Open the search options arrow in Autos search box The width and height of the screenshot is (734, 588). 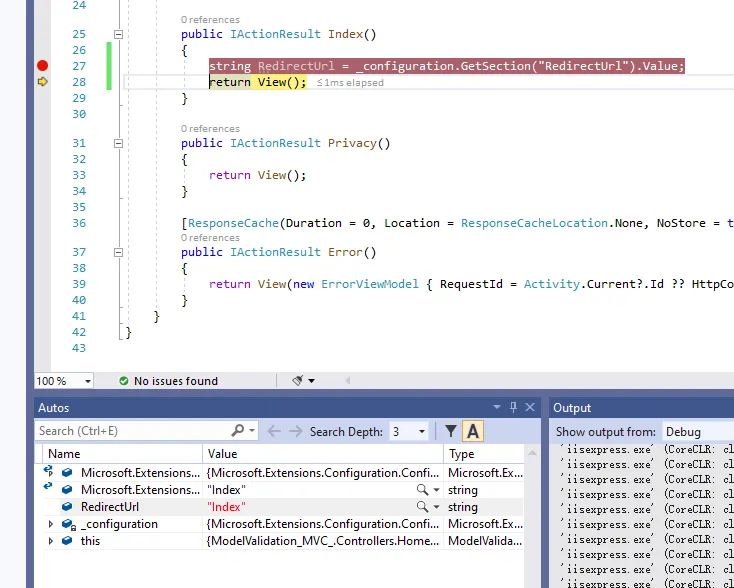tap(252, 430)
